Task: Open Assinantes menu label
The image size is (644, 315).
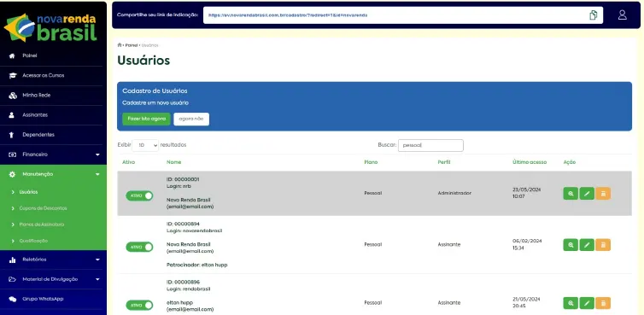Action: pyautogui.click(x=35, y=115)
